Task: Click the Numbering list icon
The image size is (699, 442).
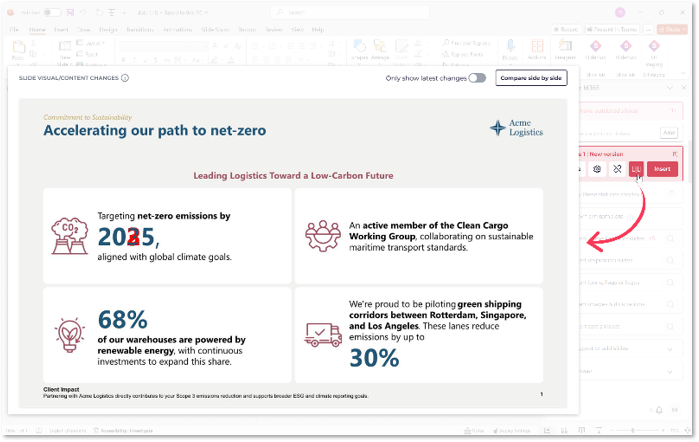Action: point(273,46)
